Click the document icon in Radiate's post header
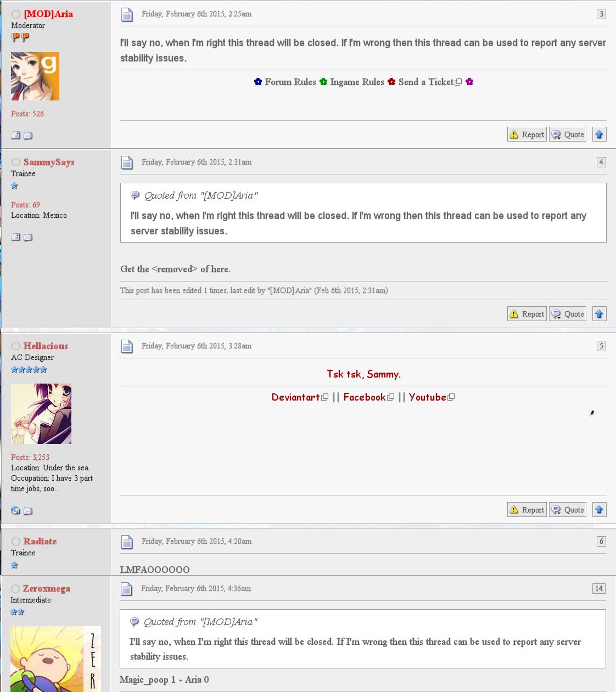Viewport: 616px width, 692px height. [127, 542]
